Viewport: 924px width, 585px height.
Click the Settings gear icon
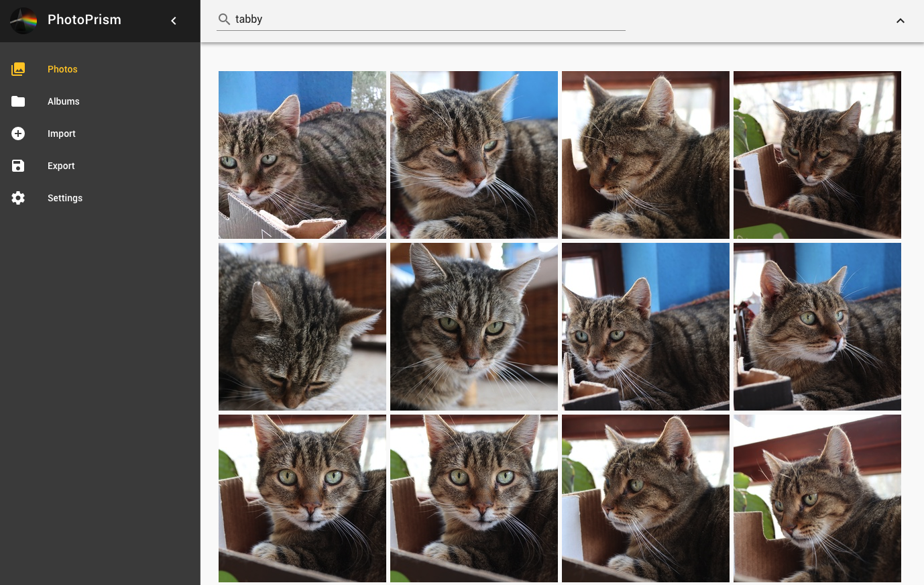pyautogui.click(x=18, y=198)
